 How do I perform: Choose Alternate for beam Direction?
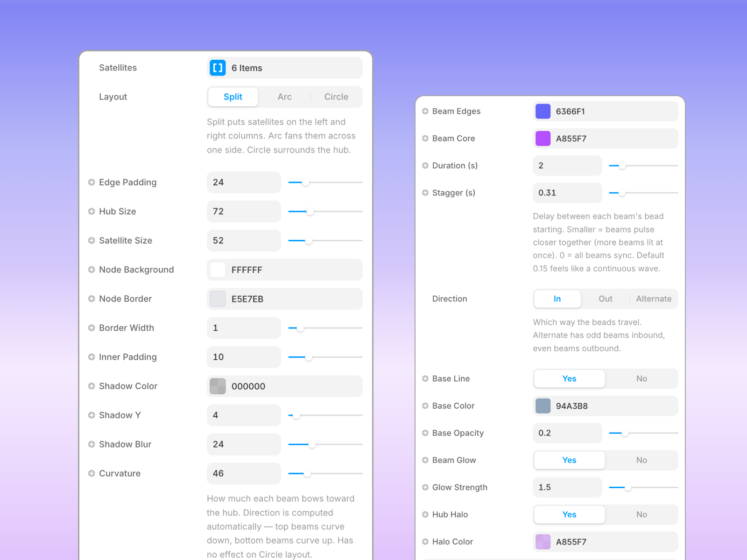coord(653,299)
